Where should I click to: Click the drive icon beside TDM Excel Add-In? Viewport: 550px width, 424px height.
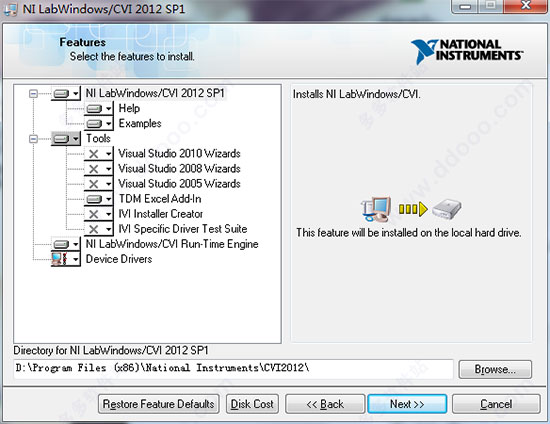pyautogui.click(x=94, y=199)
